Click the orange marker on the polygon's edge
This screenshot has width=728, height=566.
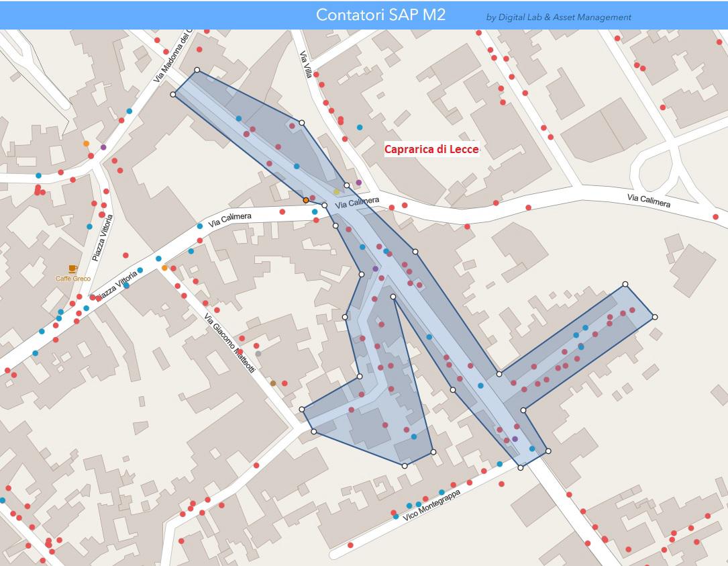306,200
